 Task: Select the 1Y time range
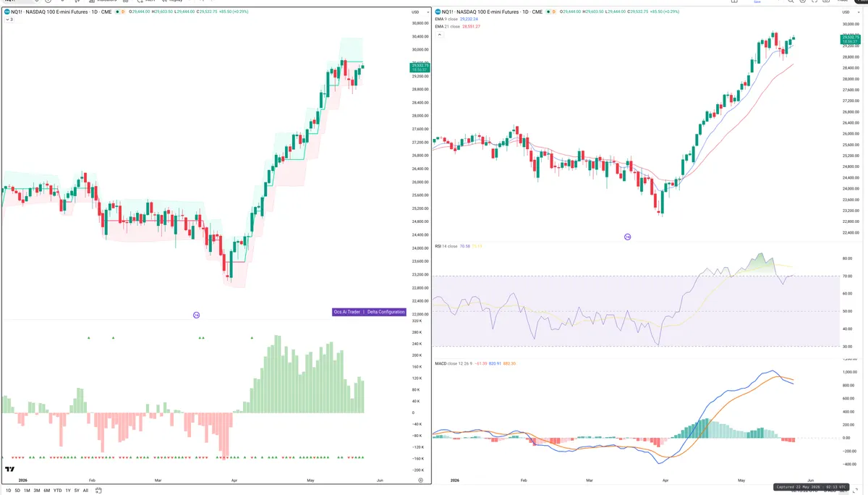68,491
